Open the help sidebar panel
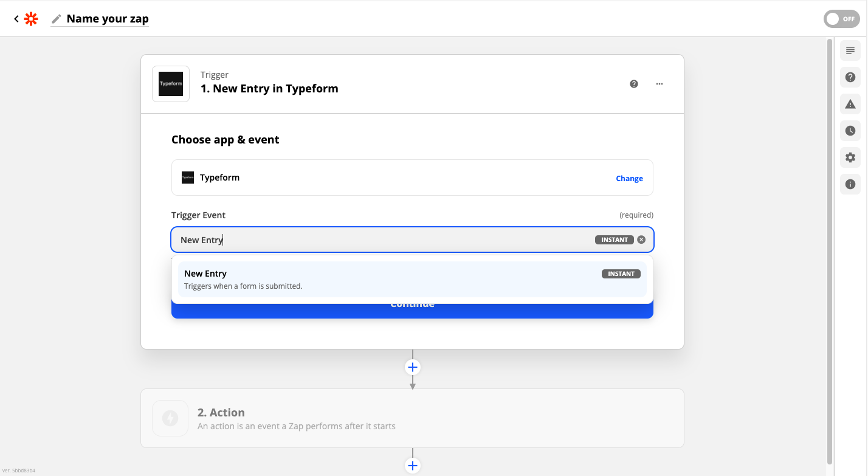The height and width of the screenshot is (476, 868). [850, 77]
